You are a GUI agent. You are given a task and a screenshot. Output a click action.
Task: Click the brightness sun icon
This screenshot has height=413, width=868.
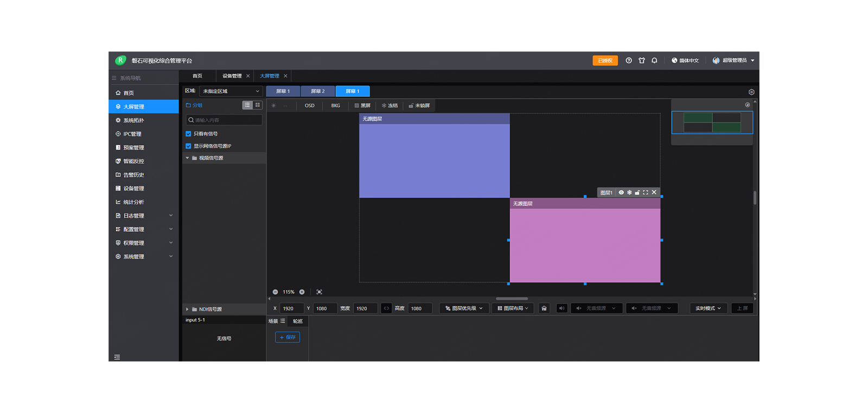click(x=273, y=106)
